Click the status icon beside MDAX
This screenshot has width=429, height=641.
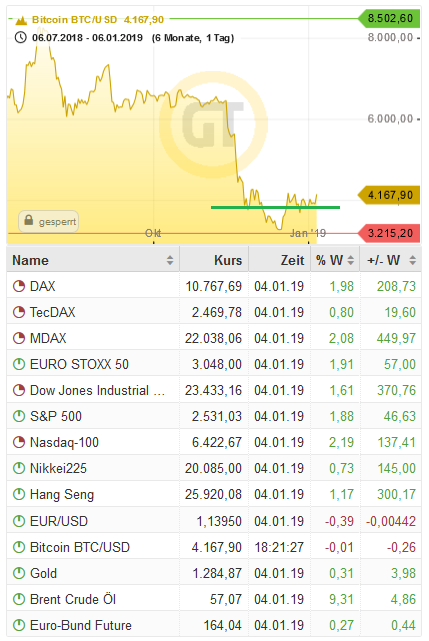point(19,338)
